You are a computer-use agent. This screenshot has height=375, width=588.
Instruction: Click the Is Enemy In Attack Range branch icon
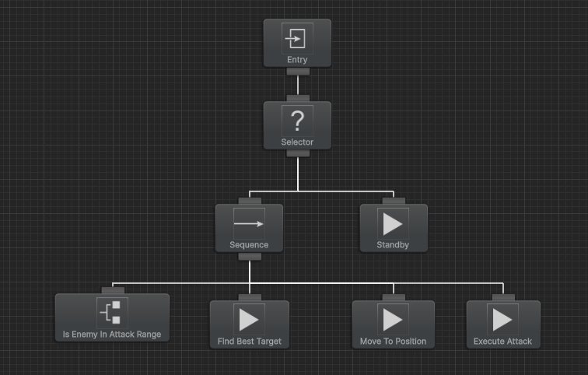112,313
